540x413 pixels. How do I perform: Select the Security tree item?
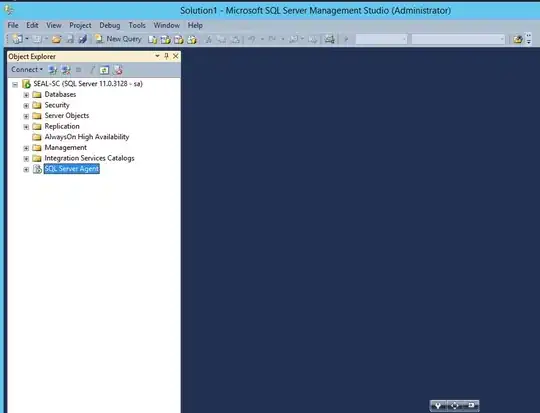click(57, 105)
